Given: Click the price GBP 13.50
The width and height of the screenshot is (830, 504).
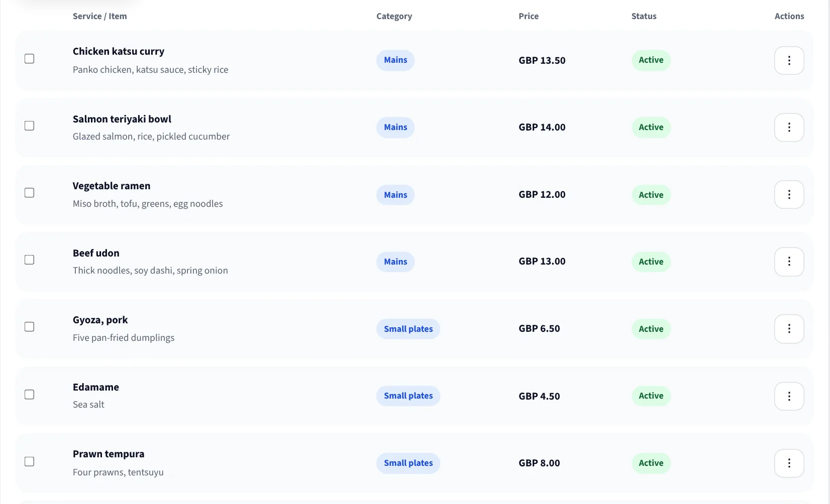Looking at the screenshot, I should (x=542, y=60).
